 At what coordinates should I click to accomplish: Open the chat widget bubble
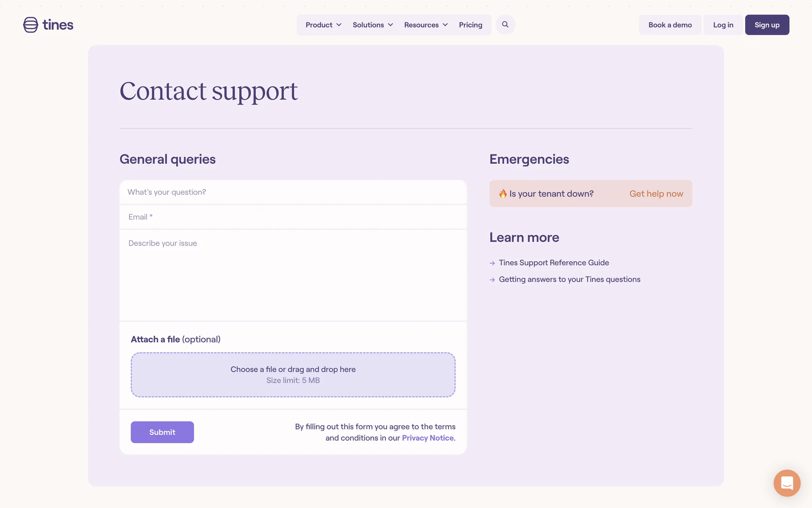[x=787, y=483]
